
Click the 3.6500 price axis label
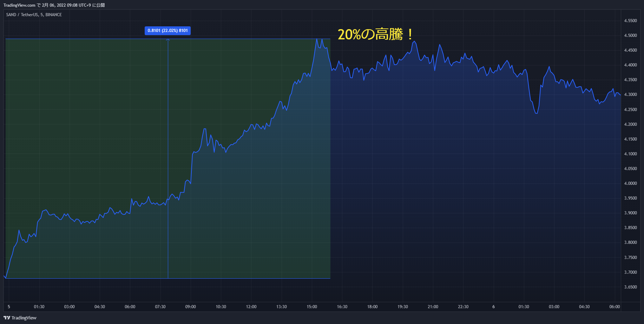[x=630, y=287]
